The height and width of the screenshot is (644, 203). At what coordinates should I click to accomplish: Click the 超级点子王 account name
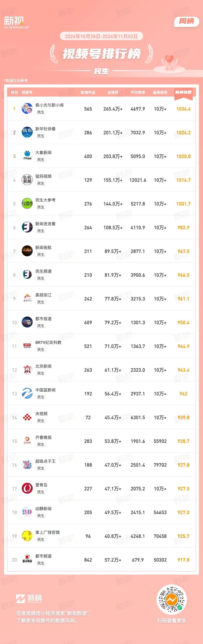tap(45, 461)
